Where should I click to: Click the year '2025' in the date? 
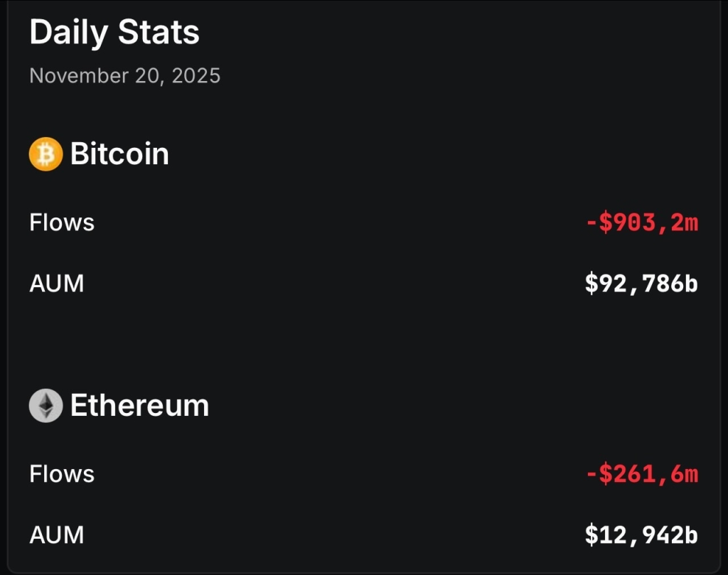pos(195,75)
